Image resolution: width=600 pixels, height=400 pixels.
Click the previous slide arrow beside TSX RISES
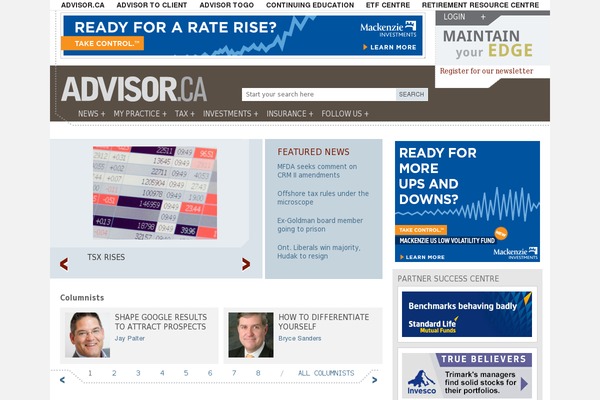(x=64, y=264)
